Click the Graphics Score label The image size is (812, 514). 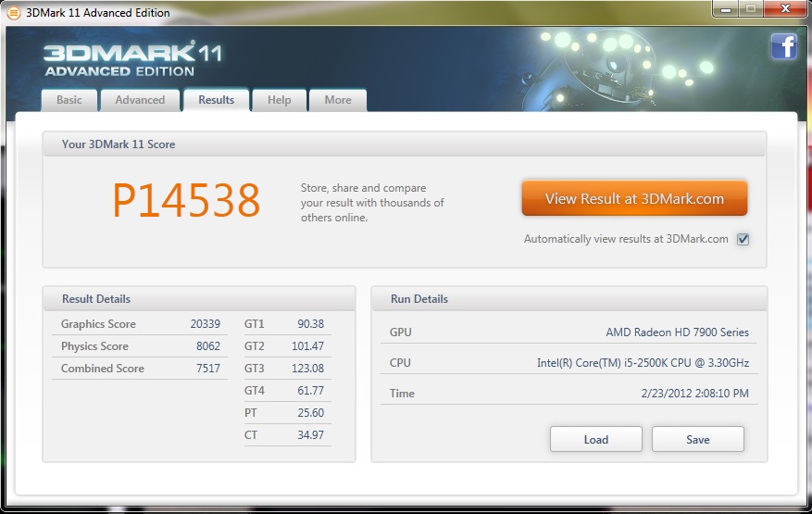98,324
